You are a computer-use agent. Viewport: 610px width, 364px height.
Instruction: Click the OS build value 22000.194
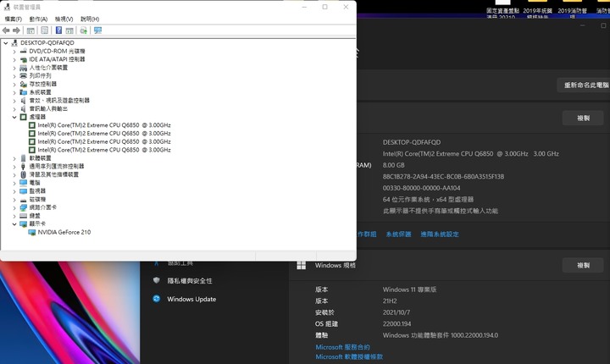(x=396, y=323)
